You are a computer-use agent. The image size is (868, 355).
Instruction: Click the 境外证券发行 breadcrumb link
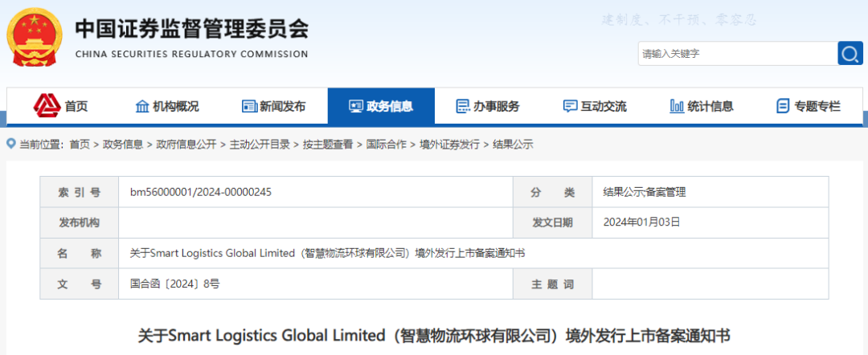[449, 145]
